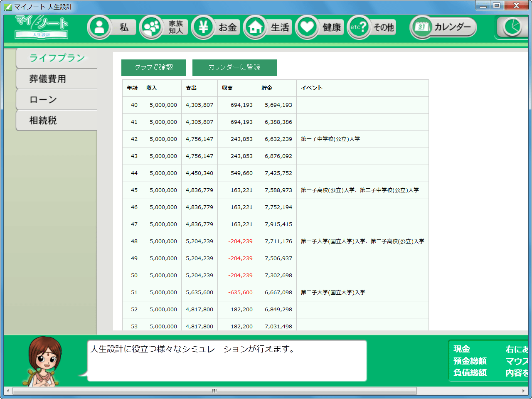
Task: Click expense value 5,635,600
Action: pyautogui.click(x=199, y=293)
